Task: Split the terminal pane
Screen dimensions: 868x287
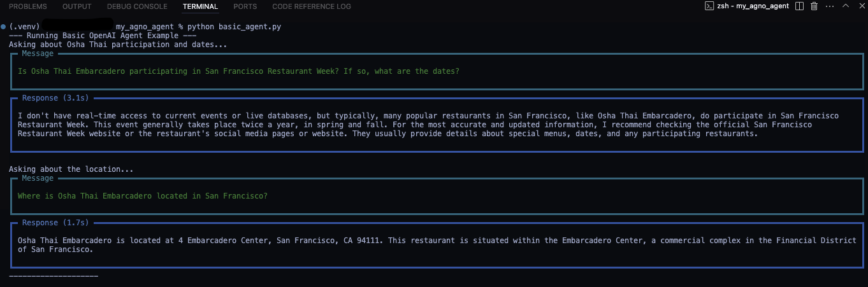Action: 800,6
